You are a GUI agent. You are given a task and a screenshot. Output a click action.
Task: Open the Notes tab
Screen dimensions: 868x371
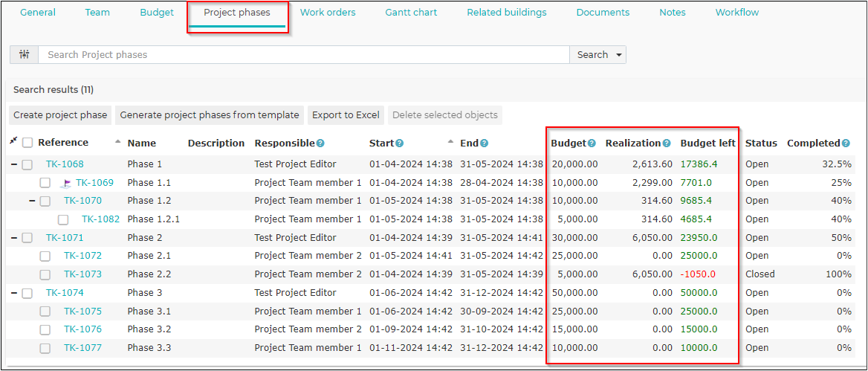pos(672,12)
